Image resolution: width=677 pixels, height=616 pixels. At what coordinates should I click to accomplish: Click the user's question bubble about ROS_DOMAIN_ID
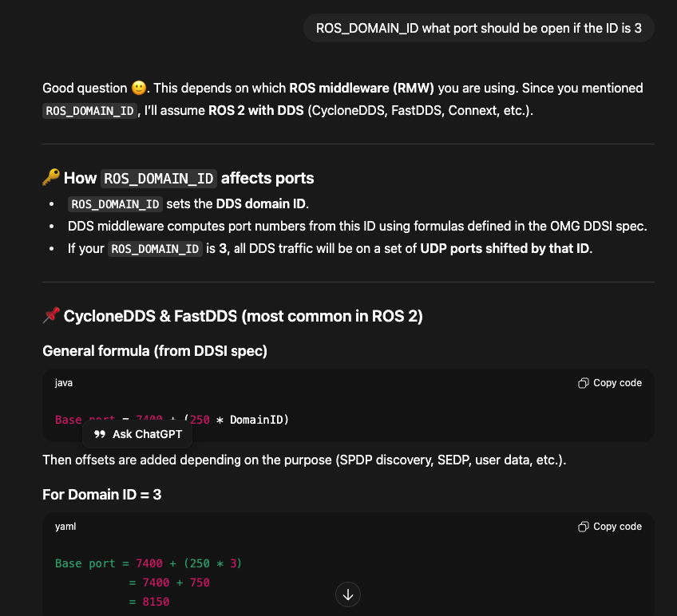[478, 27]
